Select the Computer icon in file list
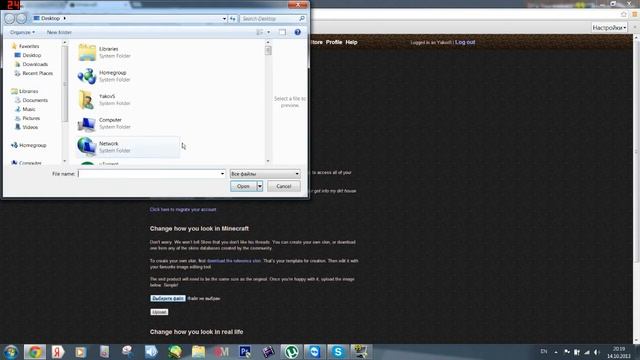This screenshot has width=640, height=360. point(87,124)
